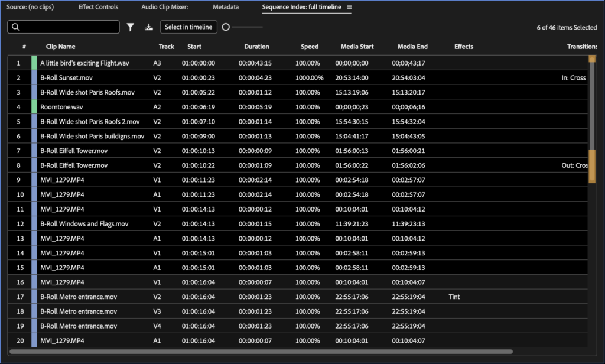605x364 pixels.
Task: Select B-Roll Metro entrance.mov on track V2
Action: click(79, 297)
